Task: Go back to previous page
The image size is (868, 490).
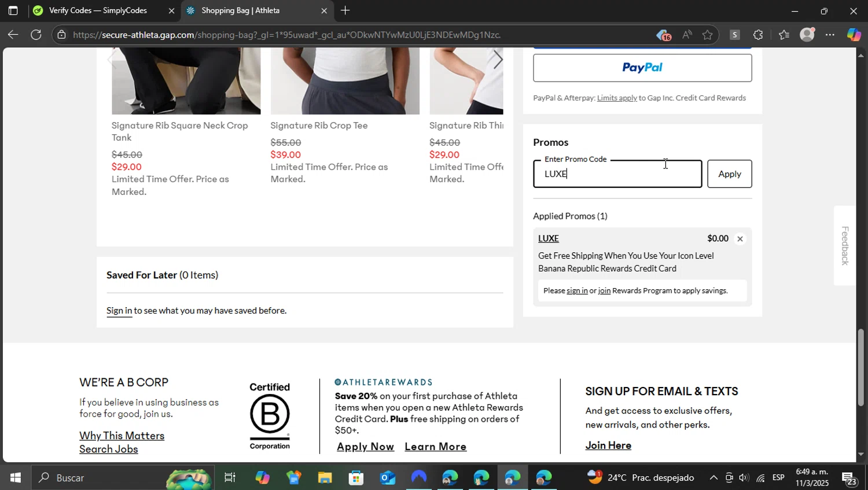Action: coord(13,35)
